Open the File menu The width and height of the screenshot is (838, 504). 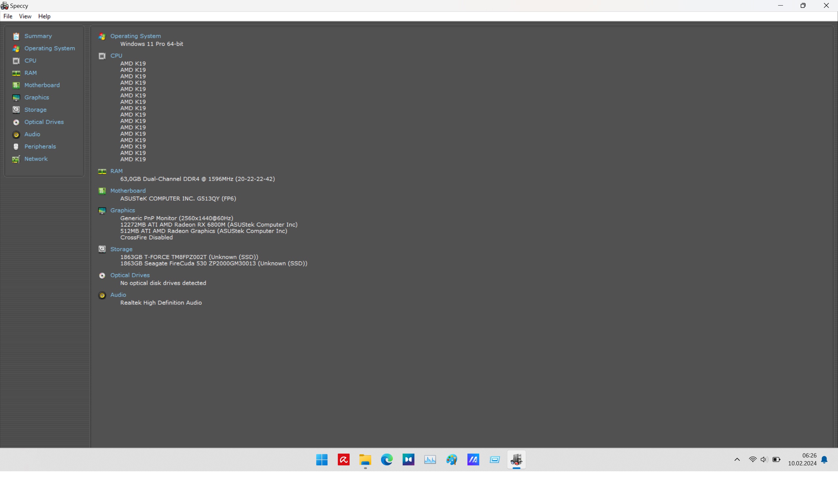(8, 16)
